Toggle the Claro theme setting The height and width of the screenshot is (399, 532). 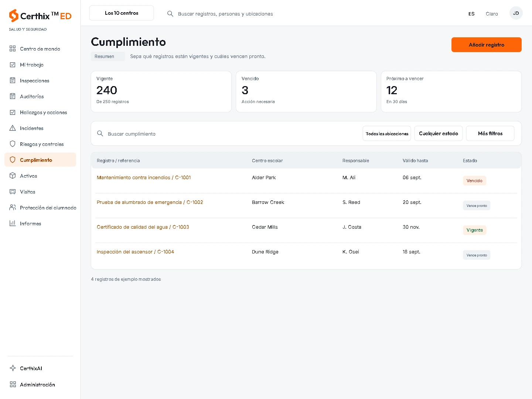[x=492, y=14]
